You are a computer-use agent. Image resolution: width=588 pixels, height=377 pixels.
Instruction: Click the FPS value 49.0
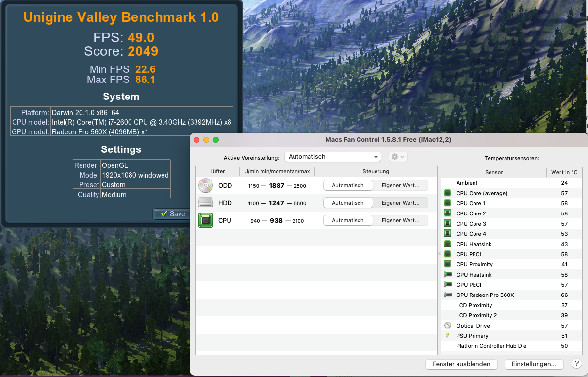[141, 38]
